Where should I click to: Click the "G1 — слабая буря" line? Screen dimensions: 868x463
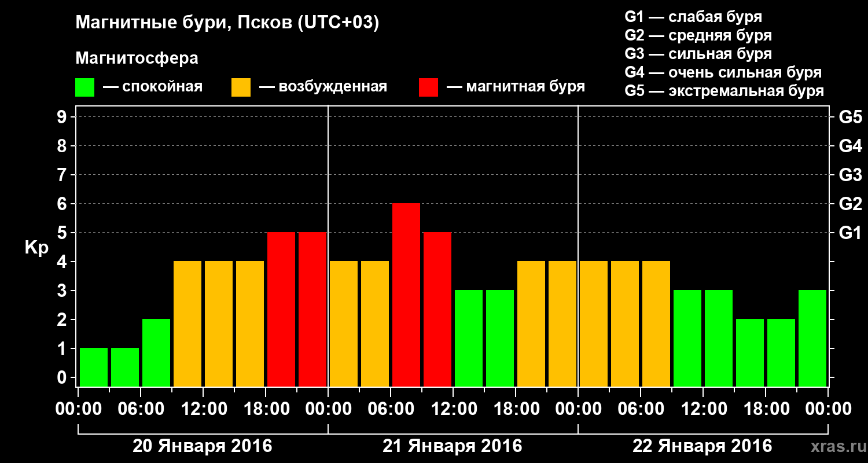coord(693,16)
